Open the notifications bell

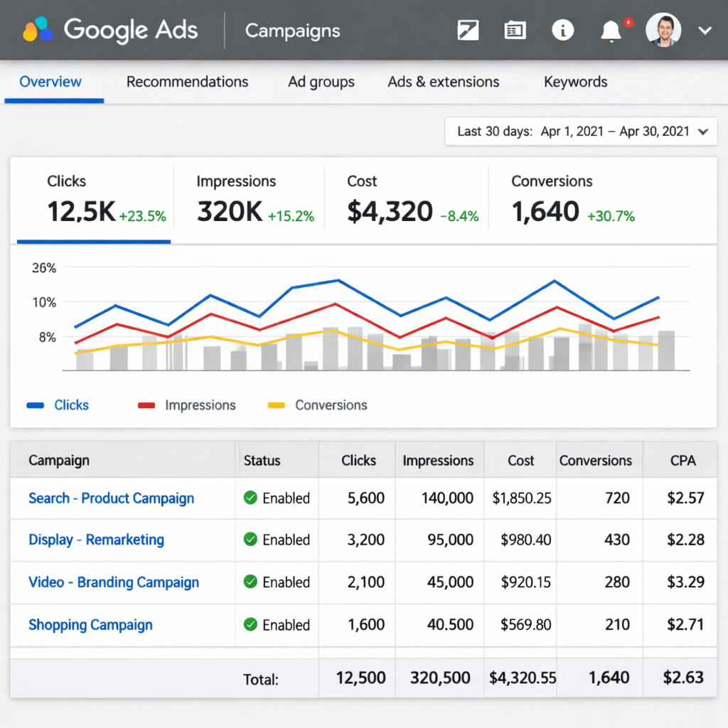(611, 31)
